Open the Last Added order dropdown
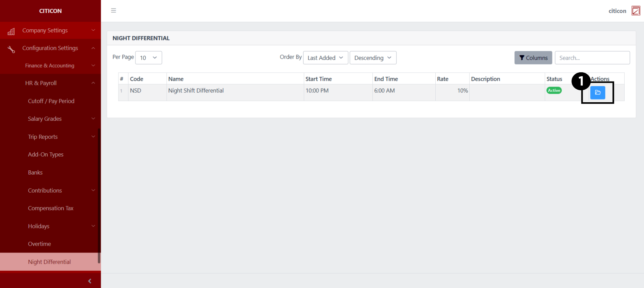This screenshot has width=644, height=288. [325, 58]
